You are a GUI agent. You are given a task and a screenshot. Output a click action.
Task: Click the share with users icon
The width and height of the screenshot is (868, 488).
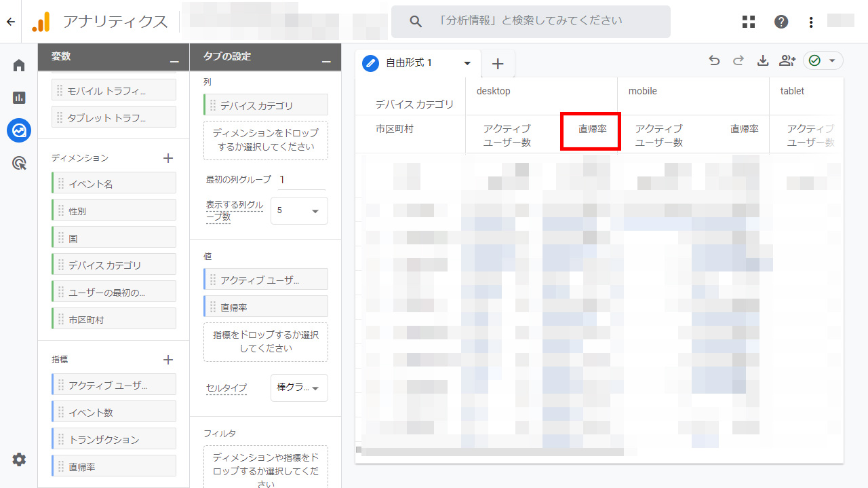[787, 61]
